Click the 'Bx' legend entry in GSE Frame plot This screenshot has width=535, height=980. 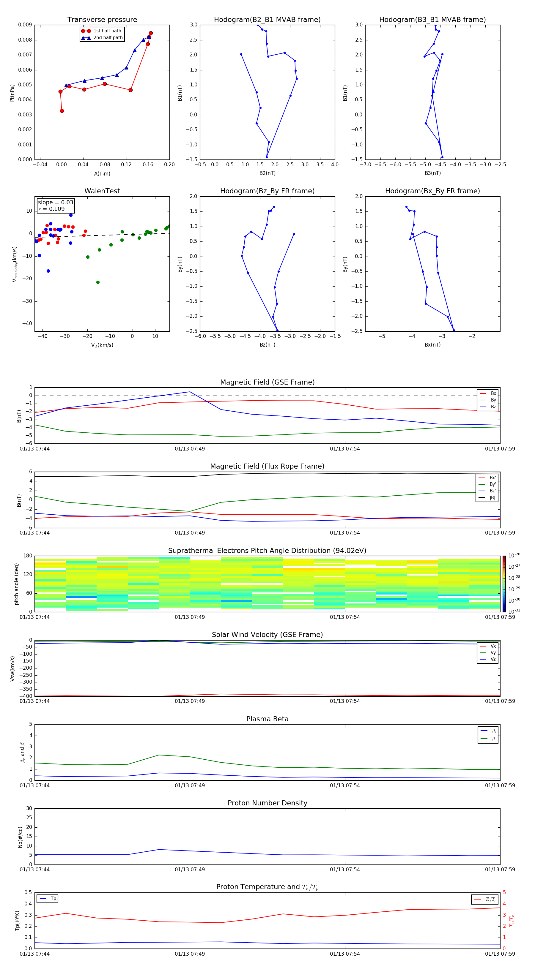pos(488,393)
